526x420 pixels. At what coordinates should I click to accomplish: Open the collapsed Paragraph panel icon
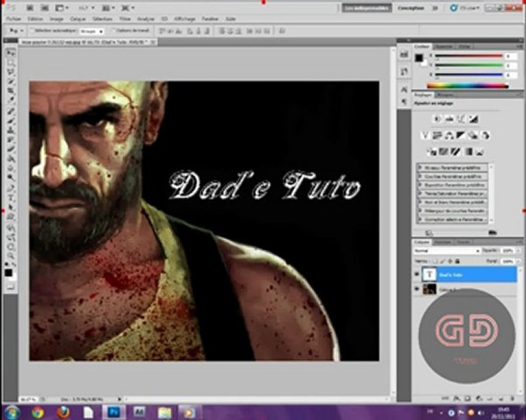click(x=404, y=102)
